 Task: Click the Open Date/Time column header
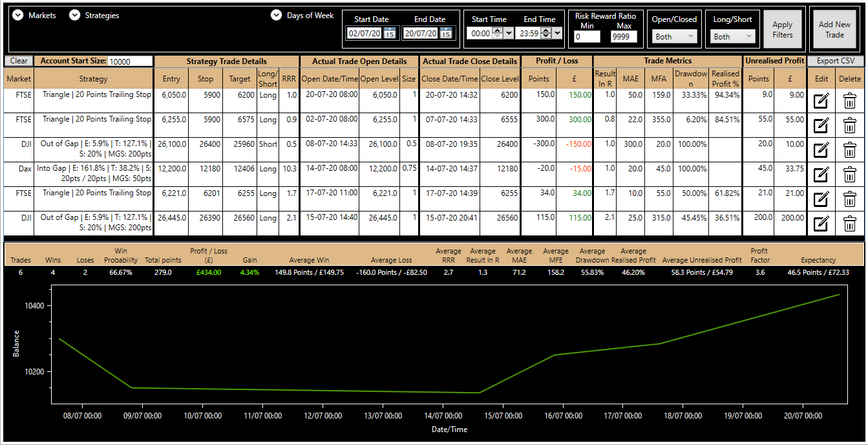pos(330,79)
